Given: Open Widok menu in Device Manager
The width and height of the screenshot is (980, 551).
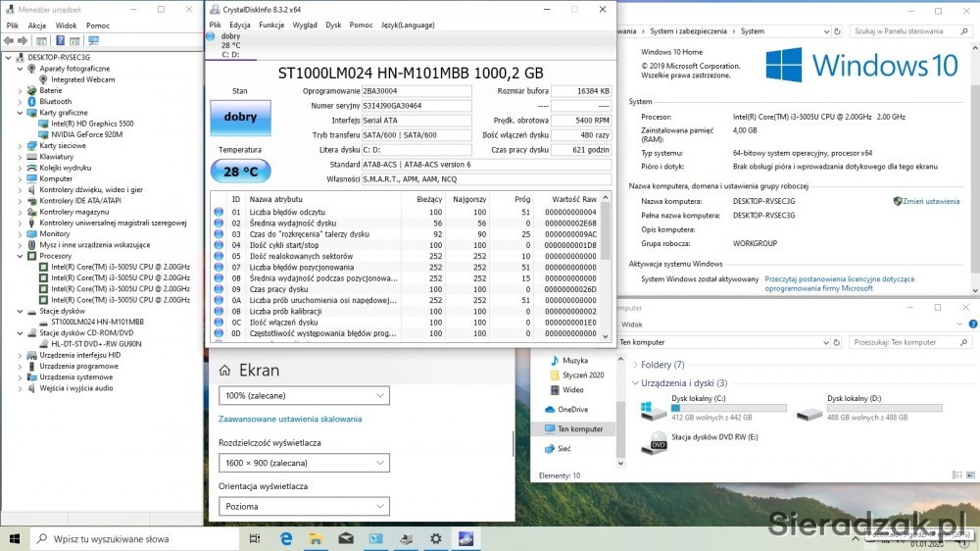Looking at the screenshot, I should (x=66, y=25).
